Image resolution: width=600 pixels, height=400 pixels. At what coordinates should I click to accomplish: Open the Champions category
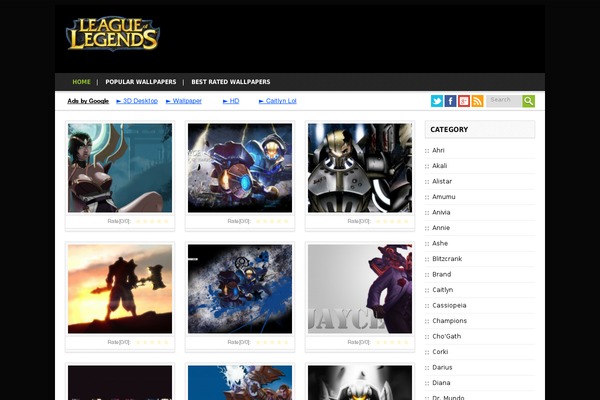point(450,321)
